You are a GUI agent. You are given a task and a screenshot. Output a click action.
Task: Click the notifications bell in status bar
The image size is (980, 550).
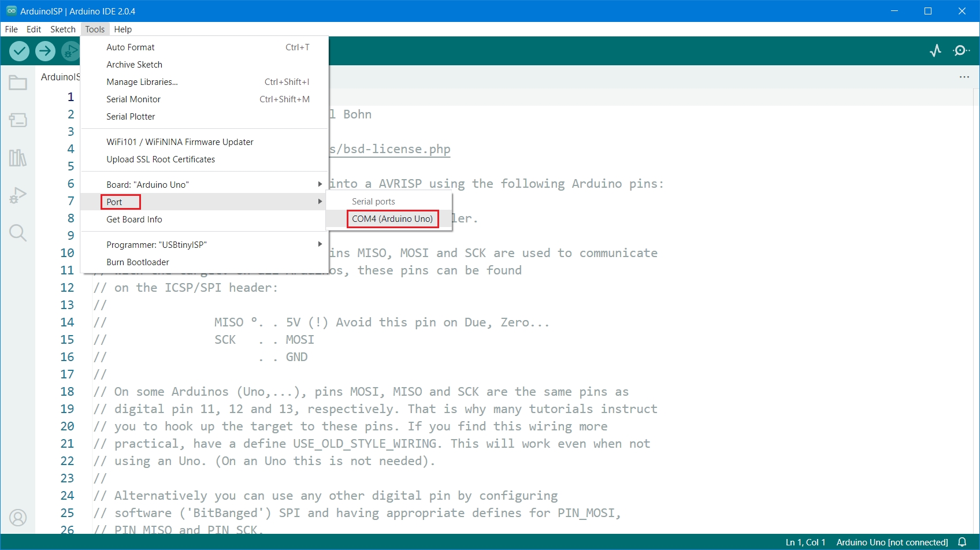pos(962,542)
